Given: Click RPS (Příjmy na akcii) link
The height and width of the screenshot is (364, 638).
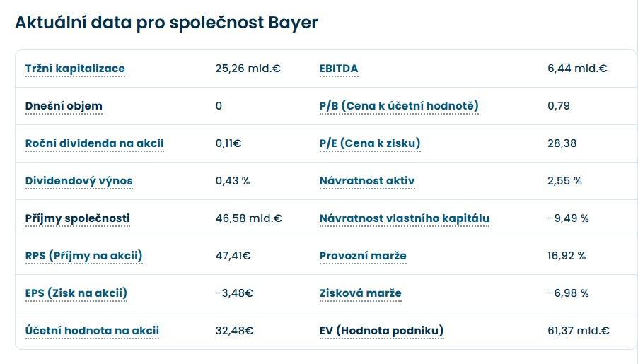Looking at the screenshot, I should (x=83, y=256).
